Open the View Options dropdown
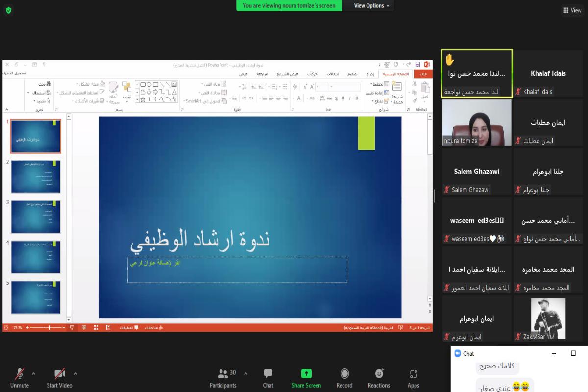The height and width of the screenshot is (392, 588). [372, 6]
